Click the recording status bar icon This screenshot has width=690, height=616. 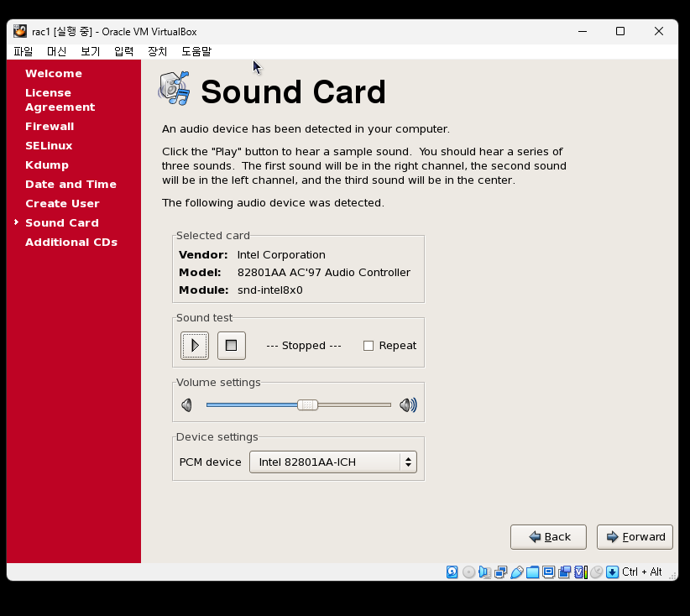tap(565, 572)
